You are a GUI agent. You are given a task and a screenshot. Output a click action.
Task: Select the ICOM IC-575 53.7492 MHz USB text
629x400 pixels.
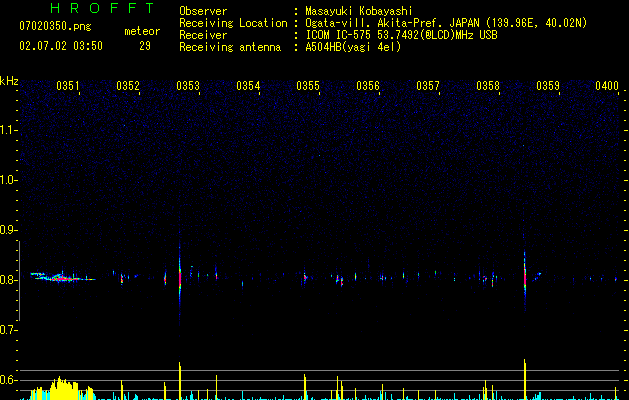tap(401, 35)
